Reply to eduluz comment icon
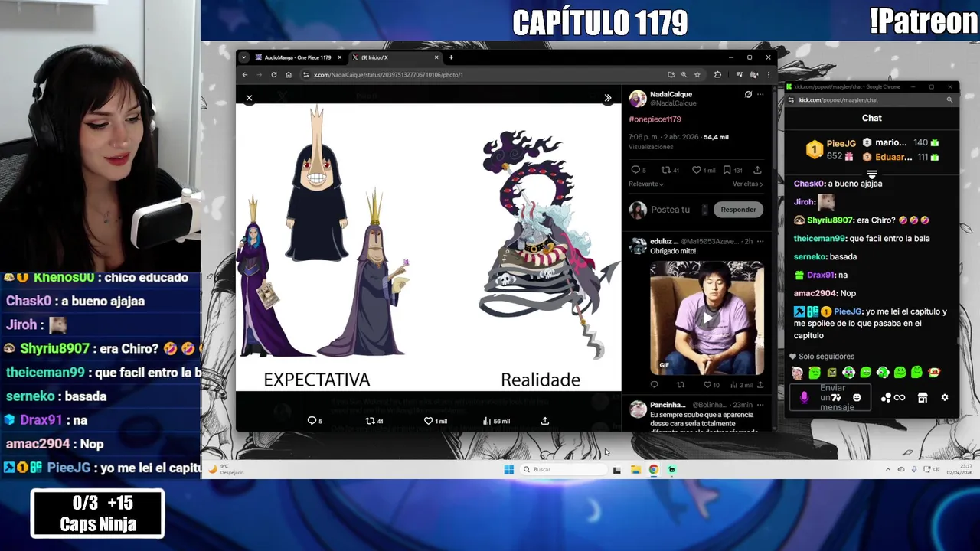Viewport: 980px width, 551px height. [x=654, y=385]
